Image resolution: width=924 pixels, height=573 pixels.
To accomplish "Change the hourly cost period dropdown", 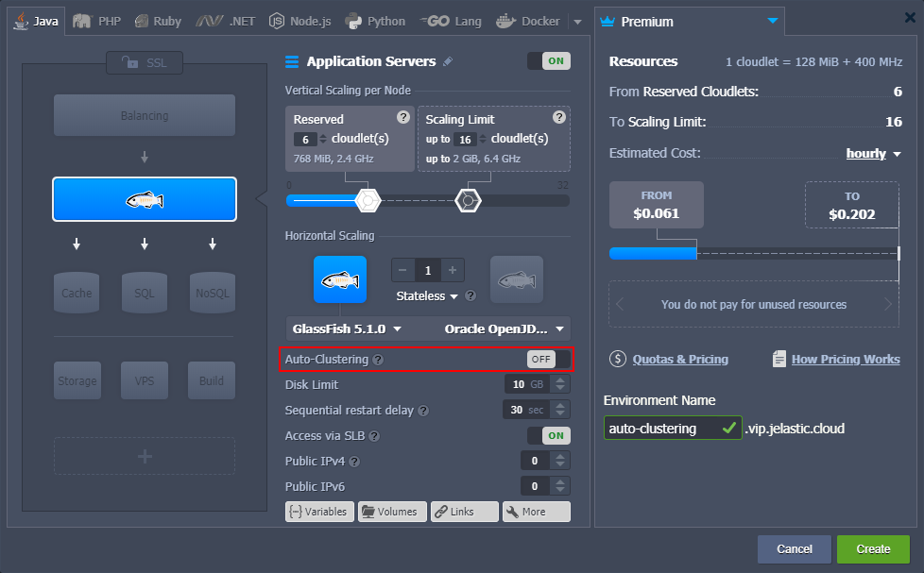I will pyautogui.click(x=873, y=153).
